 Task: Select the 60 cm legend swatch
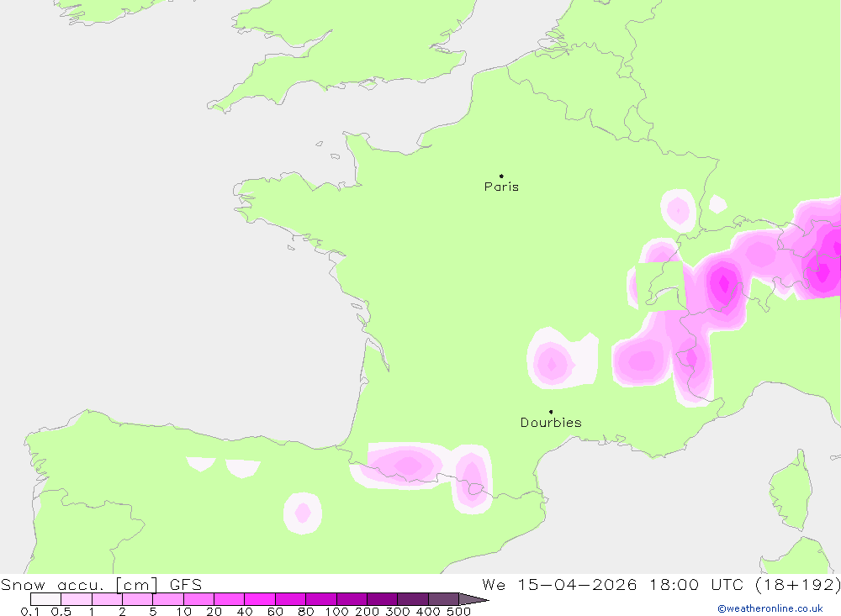tap(291, 599)
